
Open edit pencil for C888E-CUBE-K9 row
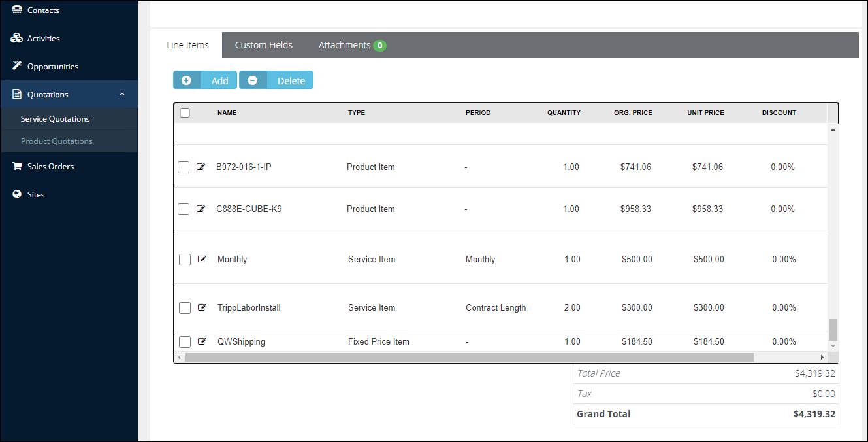pos(201,209)
